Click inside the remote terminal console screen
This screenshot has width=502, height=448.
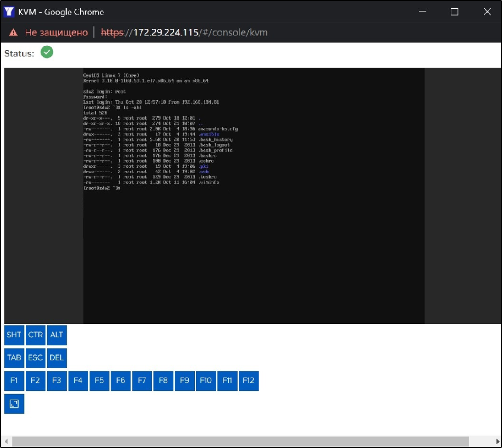(253, 224)
